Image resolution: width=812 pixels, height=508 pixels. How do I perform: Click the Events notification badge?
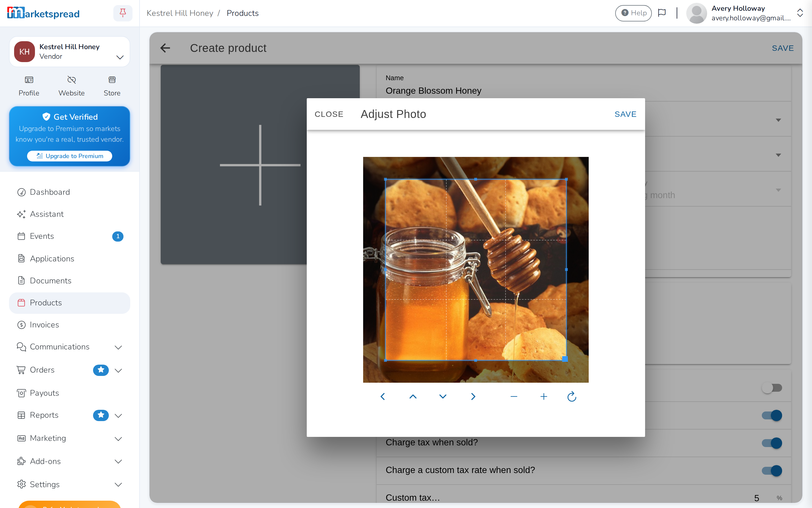118,236
